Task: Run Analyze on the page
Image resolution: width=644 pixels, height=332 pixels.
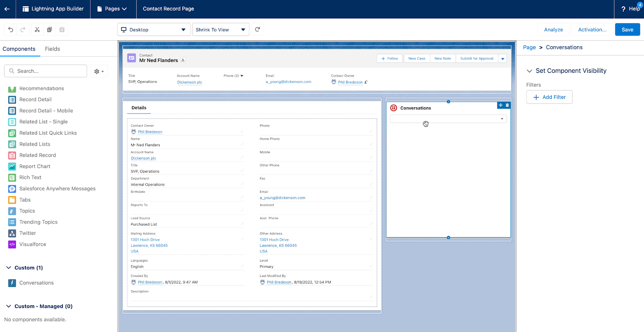Action: pos(553,29)
